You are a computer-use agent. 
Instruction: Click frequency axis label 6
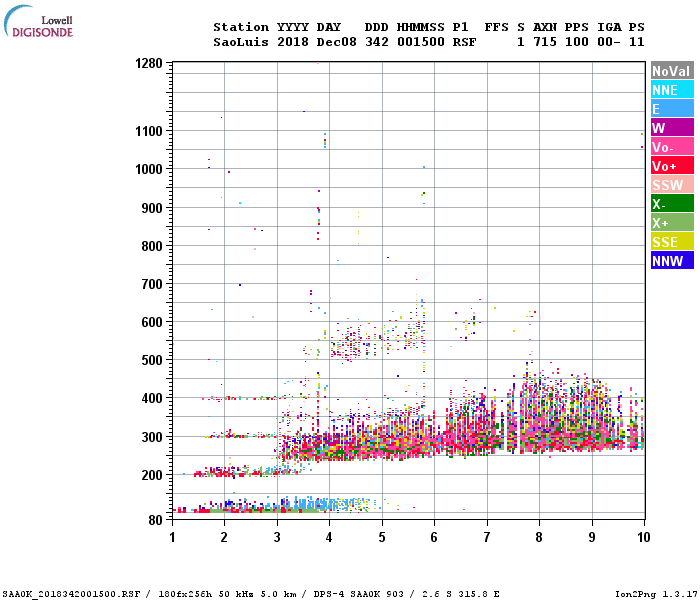[434, 537]
